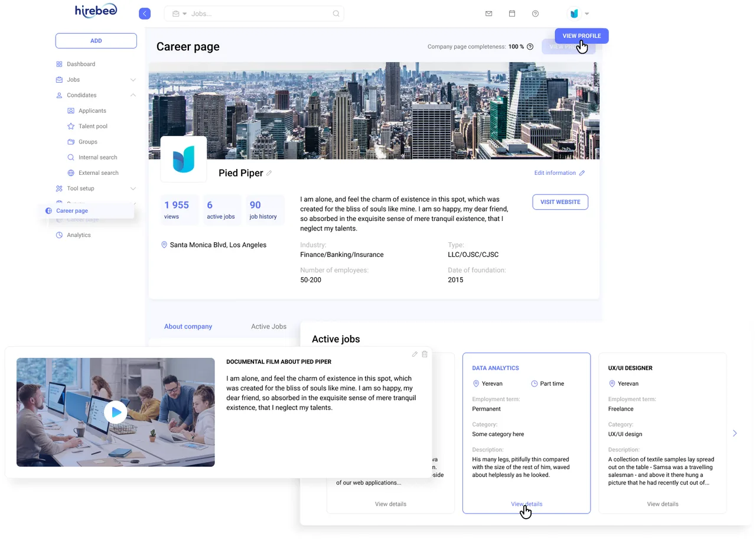Viewport: 756px width, 540px height.
Task: Click the ADD button
Action: tap(96, 41)
